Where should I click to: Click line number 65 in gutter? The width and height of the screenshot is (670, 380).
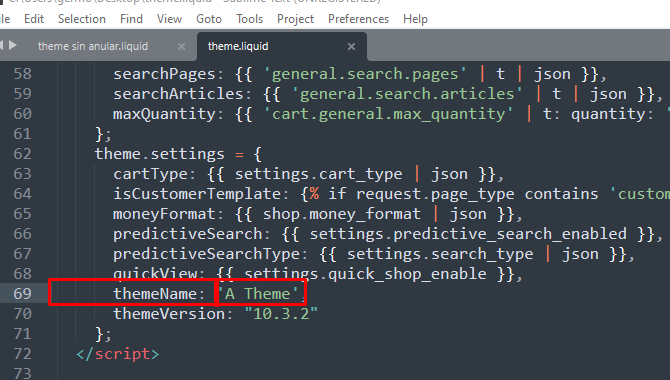point(23,214)
